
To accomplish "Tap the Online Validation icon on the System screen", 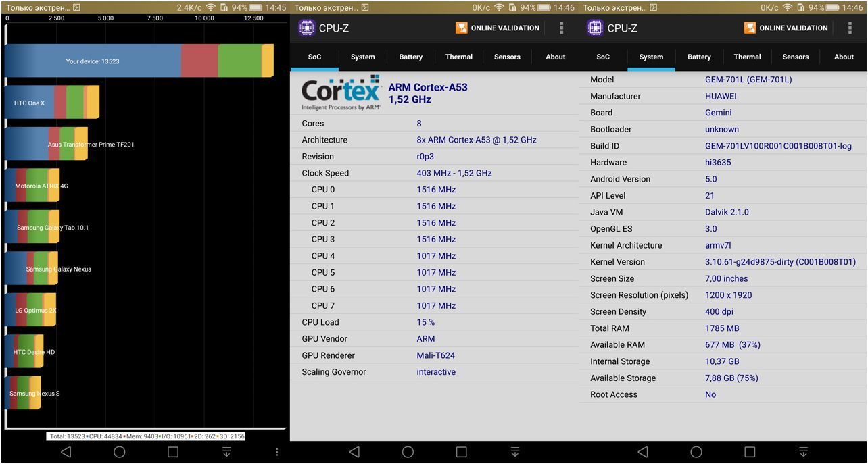I will 750,28.
